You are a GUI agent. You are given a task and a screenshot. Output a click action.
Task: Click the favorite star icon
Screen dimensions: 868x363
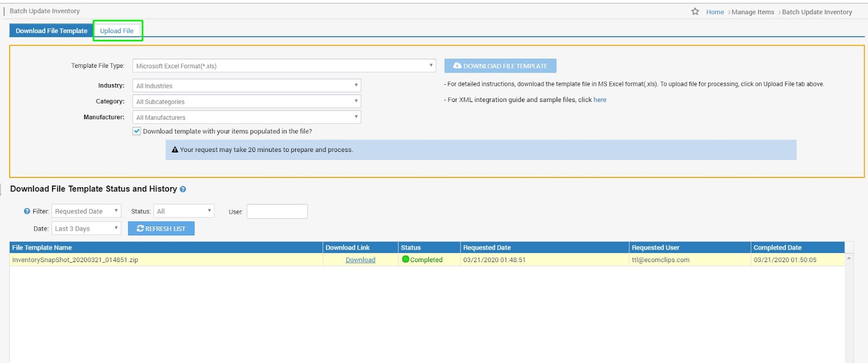[695, 11]
